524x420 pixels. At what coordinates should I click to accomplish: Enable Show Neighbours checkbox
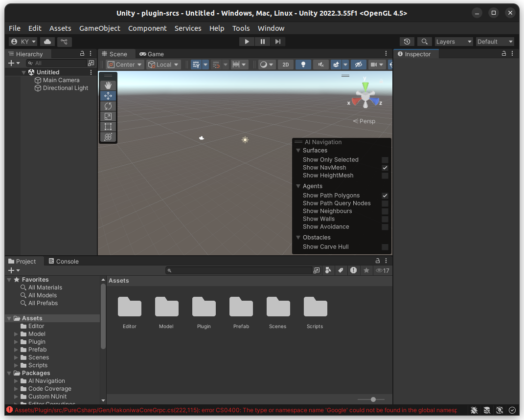tap(385, 211)
